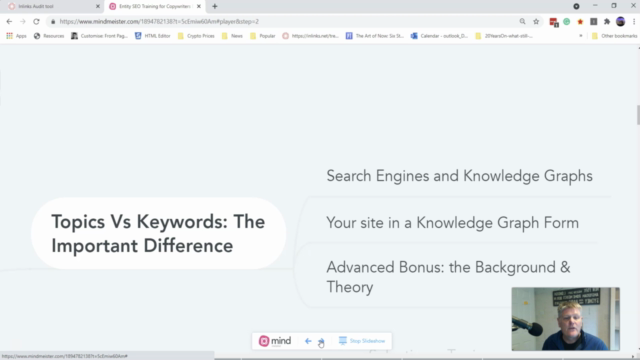Viewport: 640px width, 360px height.
Task: Click the Search Engines and Knowledge Graphs topic
Action: point(459,176)
